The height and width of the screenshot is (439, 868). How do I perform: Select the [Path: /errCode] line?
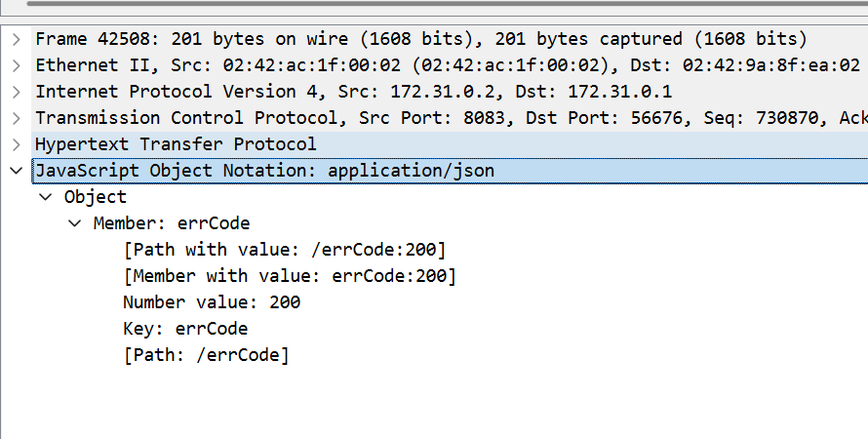click(207, 355)
